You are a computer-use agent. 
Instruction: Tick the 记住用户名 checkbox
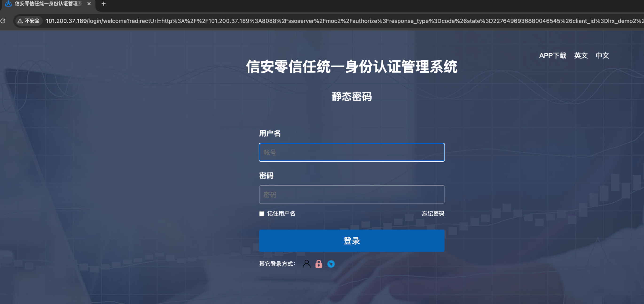(262, 214)
